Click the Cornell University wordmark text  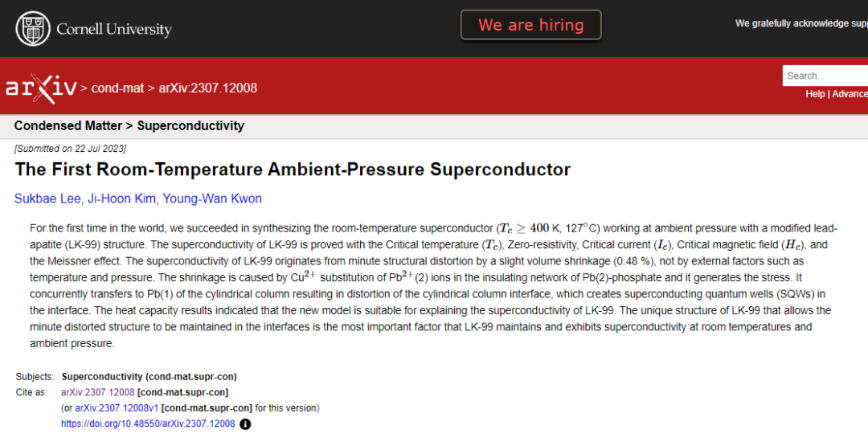114,29
